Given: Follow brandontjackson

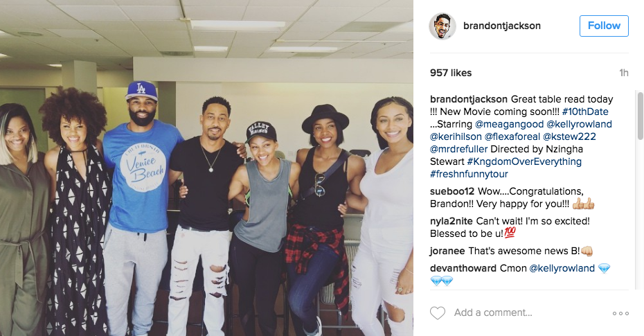Looking at the screenshot, I should (x=604, y=26).
